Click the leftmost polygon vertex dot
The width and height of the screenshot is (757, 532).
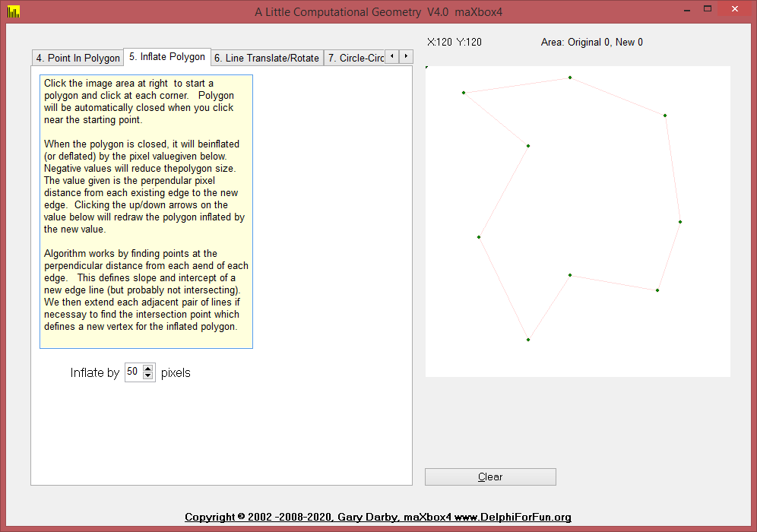click(464, 93)
